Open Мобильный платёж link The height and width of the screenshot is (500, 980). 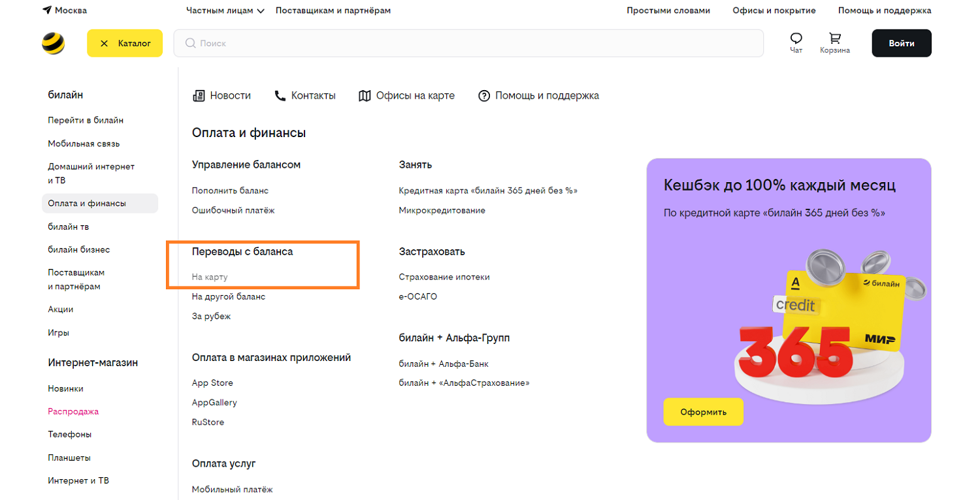(232, 489)
